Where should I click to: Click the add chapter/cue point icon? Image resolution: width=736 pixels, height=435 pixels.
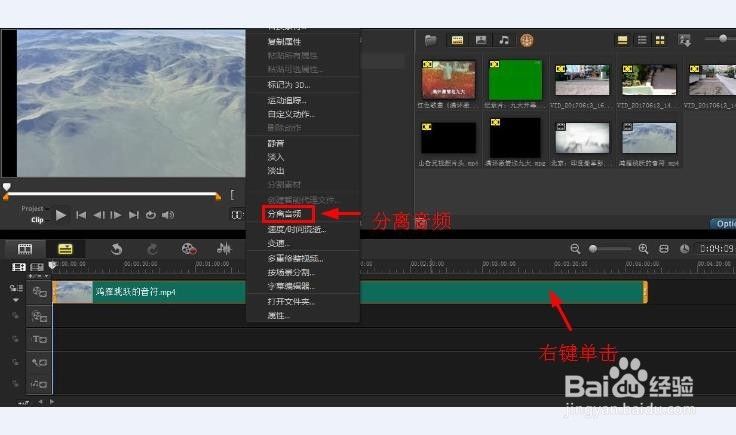[37, 267]
